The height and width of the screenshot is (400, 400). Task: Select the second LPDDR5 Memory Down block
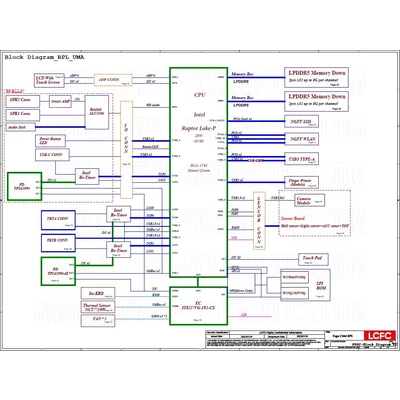(316, 101)
